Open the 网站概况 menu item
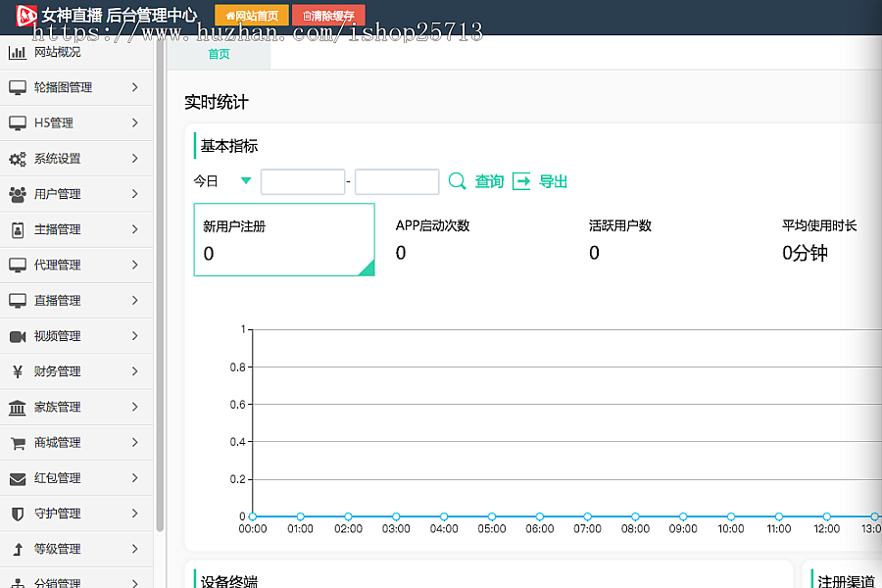 point(76,52)
